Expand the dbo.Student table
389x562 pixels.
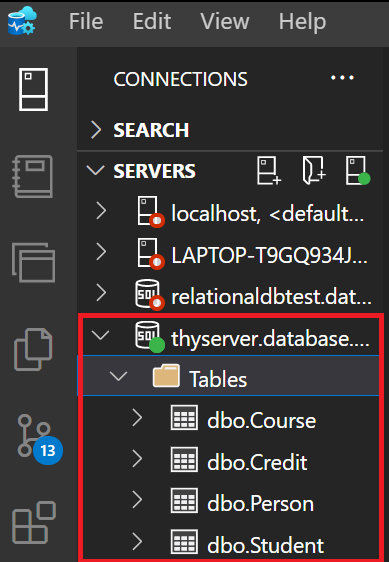pyautogui.click(x=137, y=542)
